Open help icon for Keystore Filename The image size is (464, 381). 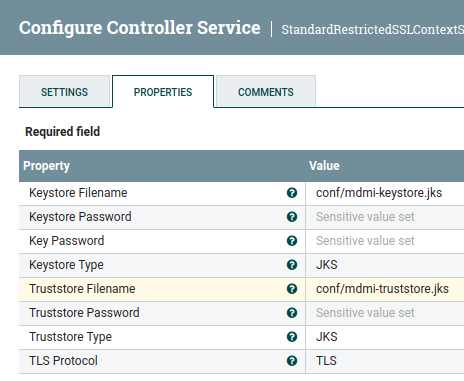coord(292,193)
